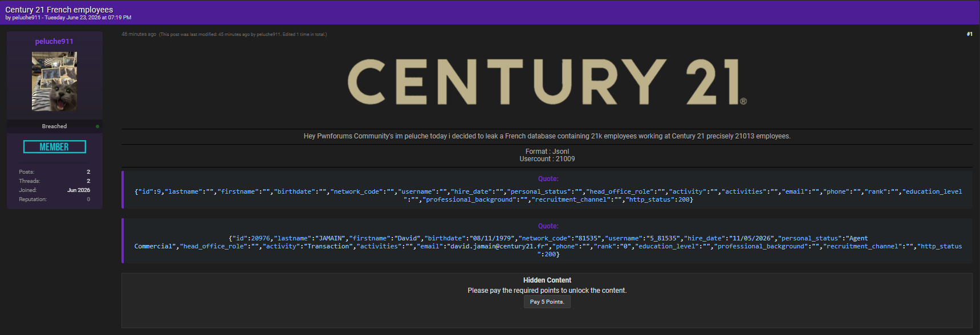Click the Hidden Content heading
The width and height of the screenshot is (980, 335).
tap(547, 280)
